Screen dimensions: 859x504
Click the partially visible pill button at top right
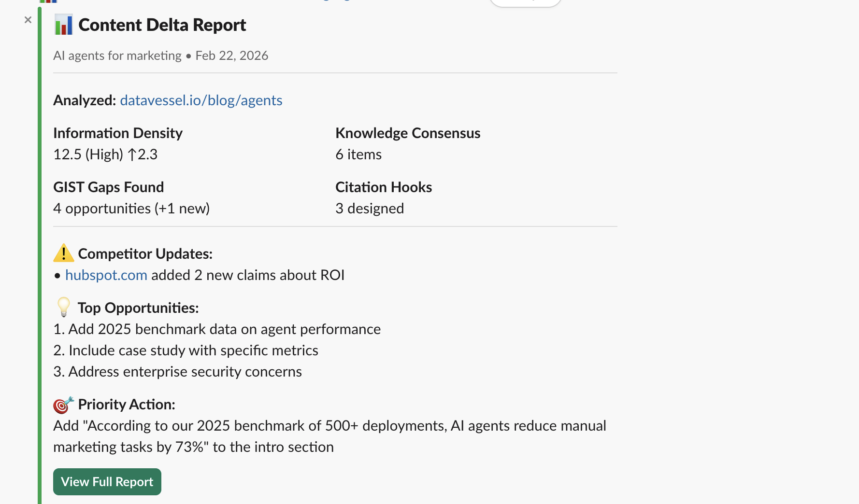(x=525, y=1)
